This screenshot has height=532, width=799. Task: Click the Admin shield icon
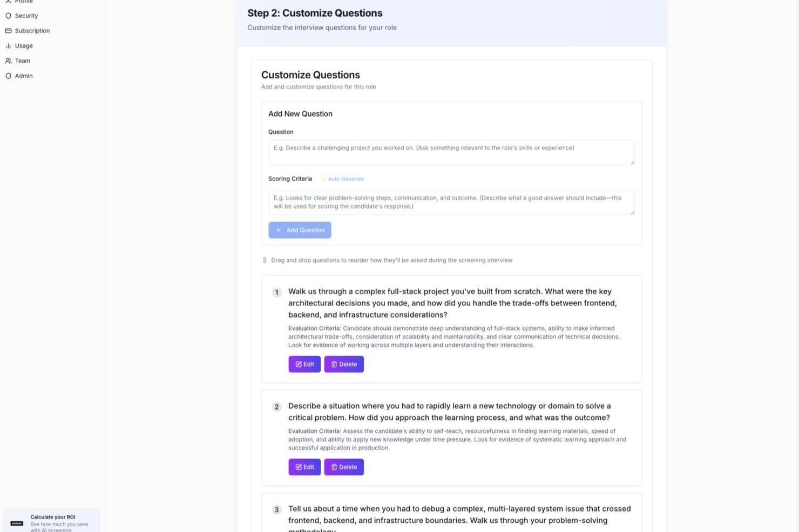(8, 76)
